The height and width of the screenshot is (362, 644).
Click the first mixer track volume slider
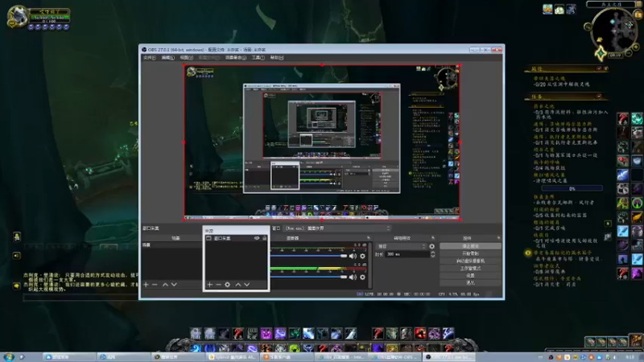coord(309,256)
